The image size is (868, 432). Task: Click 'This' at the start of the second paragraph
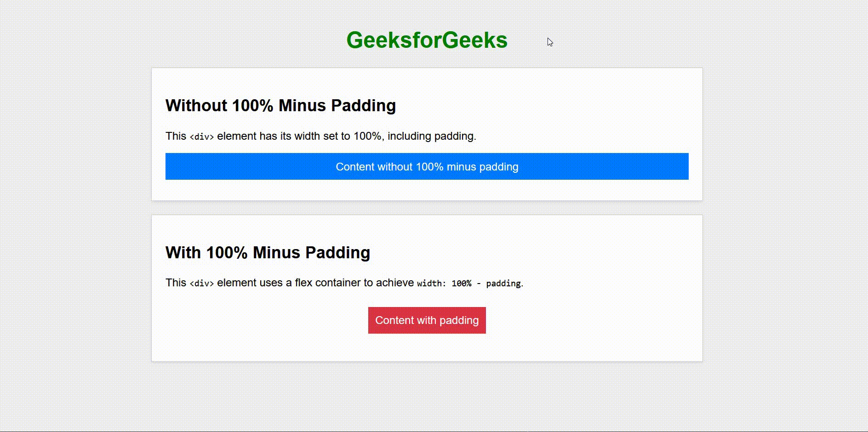point(176,283)
